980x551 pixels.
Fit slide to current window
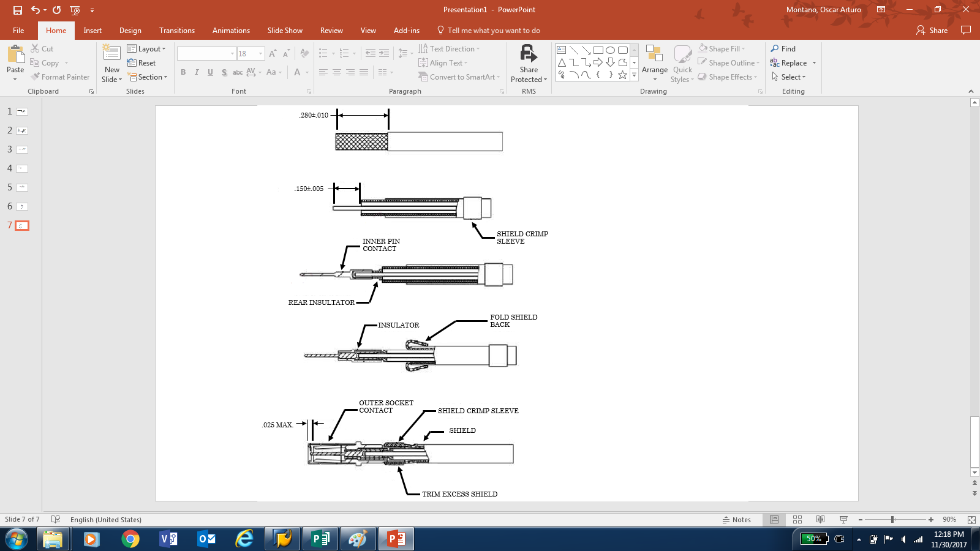(x=971, y=519)
